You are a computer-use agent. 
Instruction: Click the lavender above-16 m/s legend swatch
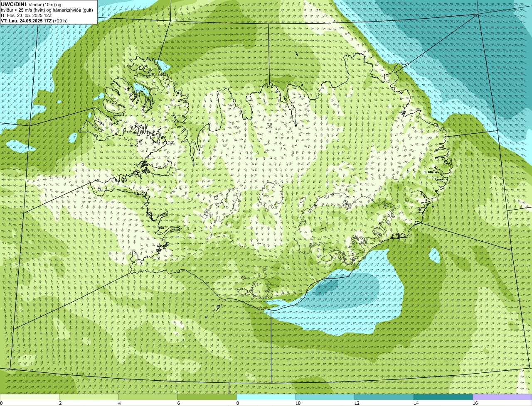(502, 397)
